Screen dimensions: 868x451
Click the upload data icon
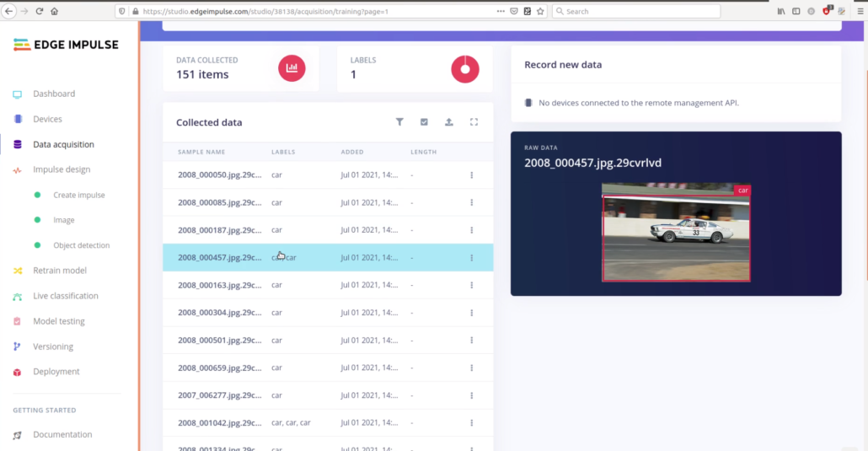point(449,122)
